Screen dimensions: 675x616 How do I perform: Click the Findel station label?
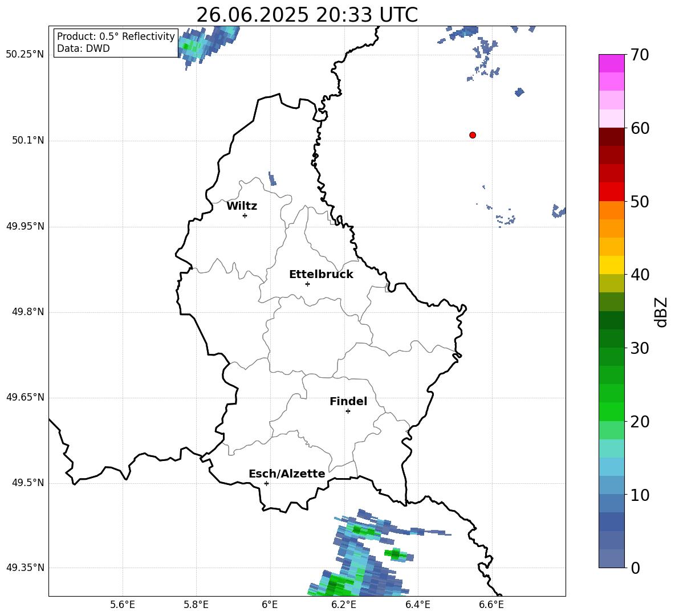[348, 401]
